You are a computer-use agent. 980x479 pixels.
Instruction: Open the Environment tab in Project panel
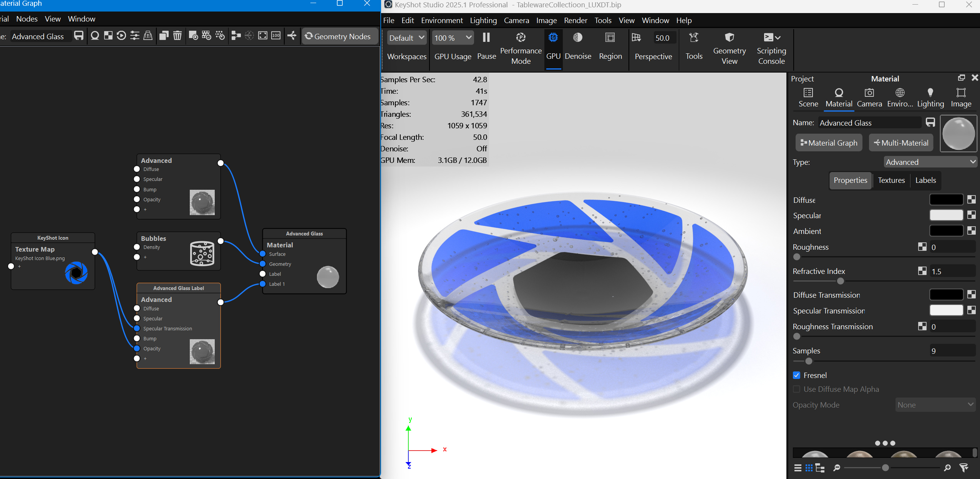coord(900,98)
